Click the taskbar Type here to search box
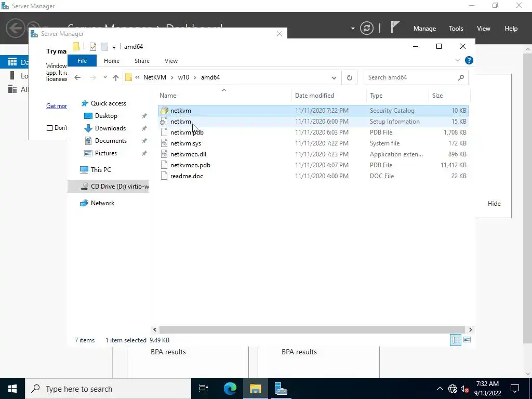The image size is (532, 399). click(108, 389)
